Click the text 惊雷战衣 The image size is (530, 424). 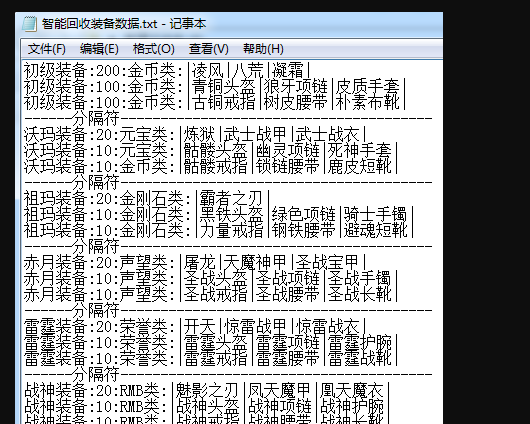click(x=328, y=327)
